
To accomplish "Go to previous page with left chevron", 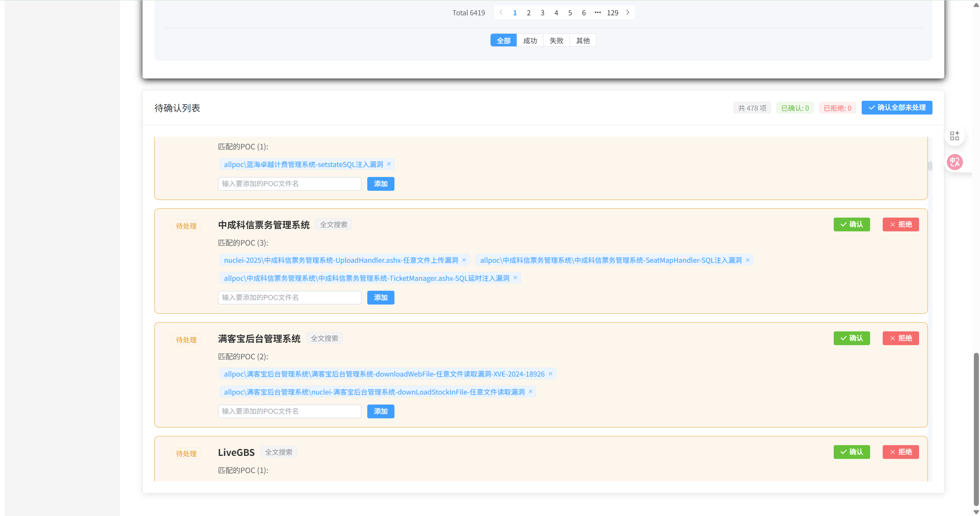I will pyautogui.click(x=501, y=12).
